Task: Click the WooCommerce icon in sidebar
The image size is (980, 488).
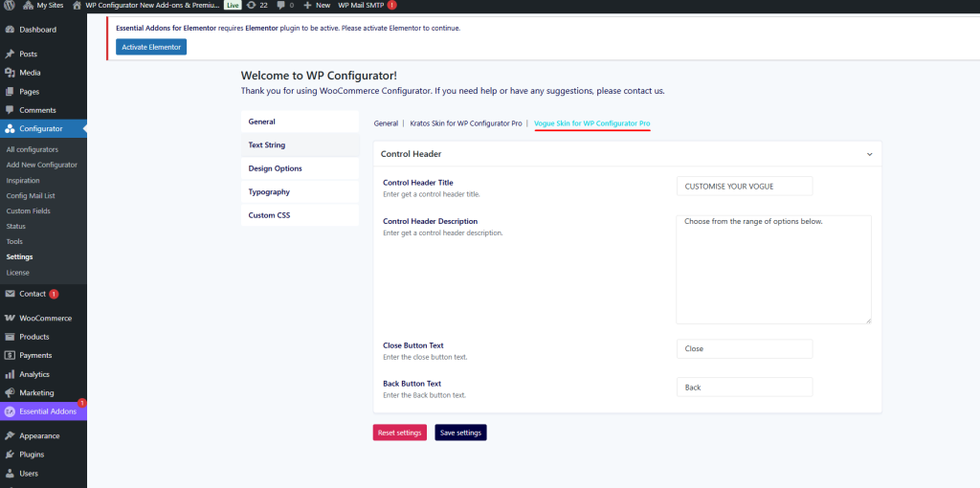Action: pos(10,318)
